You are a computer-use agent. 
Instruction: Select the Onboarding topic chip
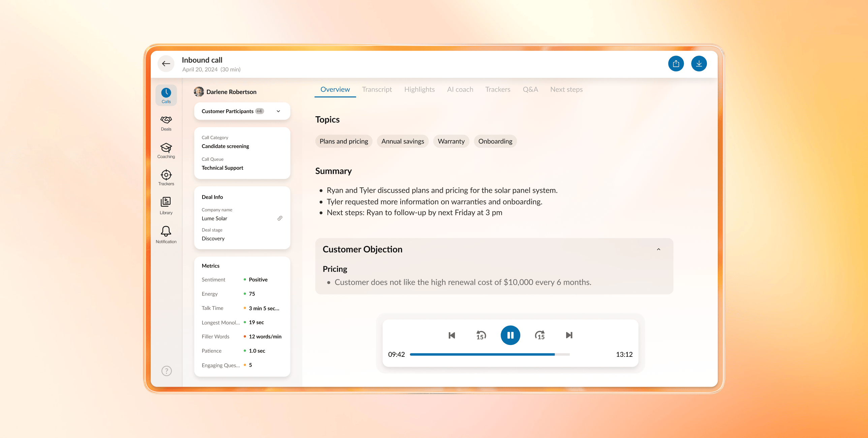(495, 142)
